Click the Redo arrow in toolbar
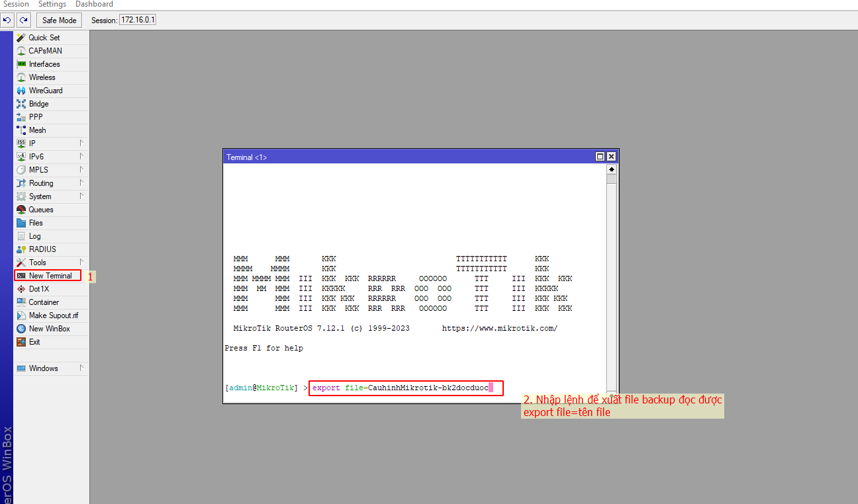This screenshot has height=504, width=858. click(x=24, y=20)
